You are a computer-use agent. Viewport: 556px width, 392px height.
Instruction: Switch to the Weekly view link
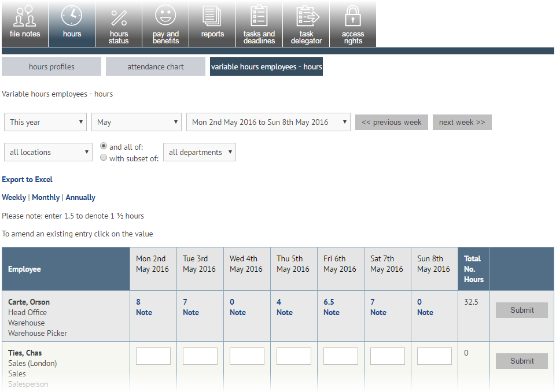(x=14, y=197)
